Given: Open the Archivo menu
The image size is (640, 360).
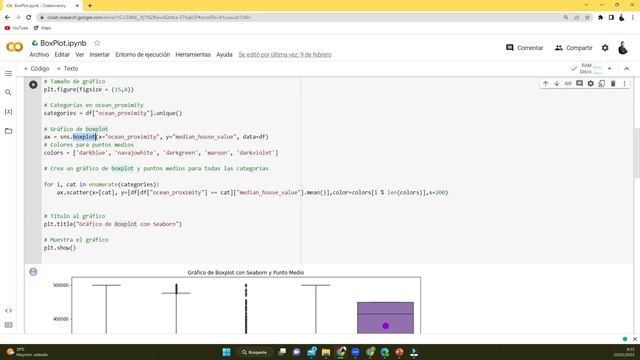Looking at the screenshot, I should pos(39,54).
